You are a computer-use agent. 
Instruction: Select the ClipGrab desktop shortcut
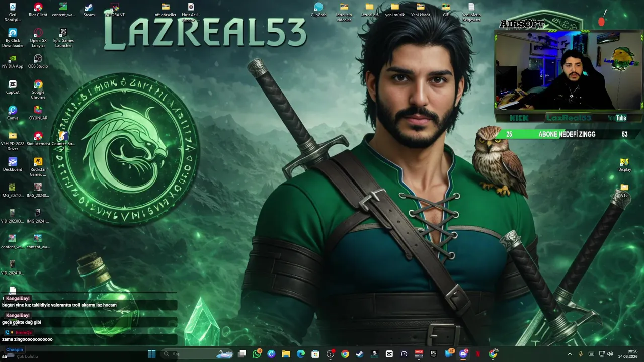click(318, 10)
